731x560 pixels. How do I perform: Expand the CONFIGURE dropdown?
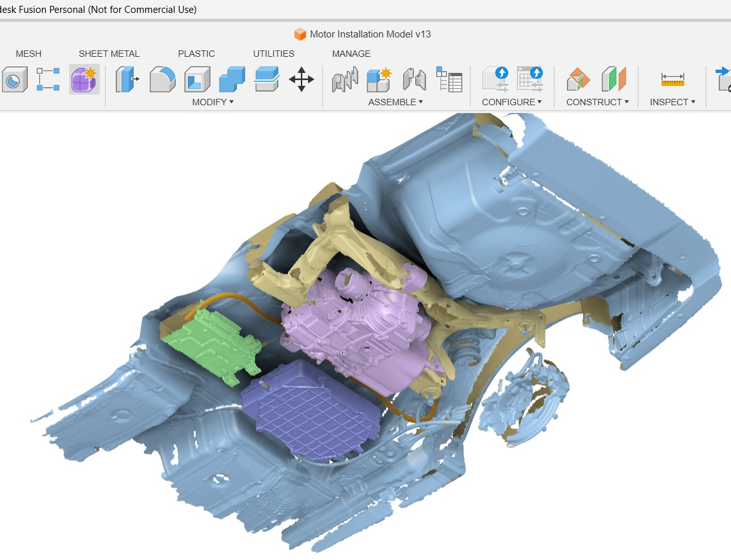tap(511, 102)
